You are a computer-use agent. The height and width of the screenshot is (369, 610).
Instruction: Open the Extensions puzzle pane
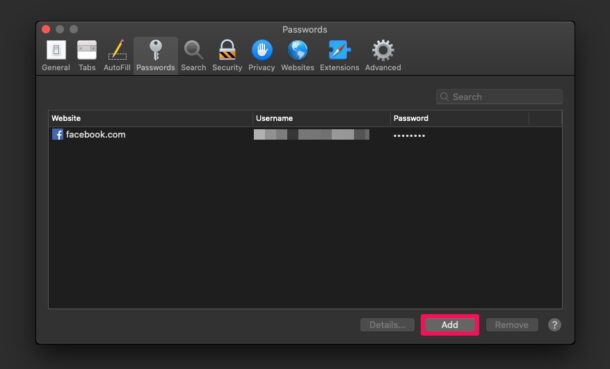[x=339, y=55]
